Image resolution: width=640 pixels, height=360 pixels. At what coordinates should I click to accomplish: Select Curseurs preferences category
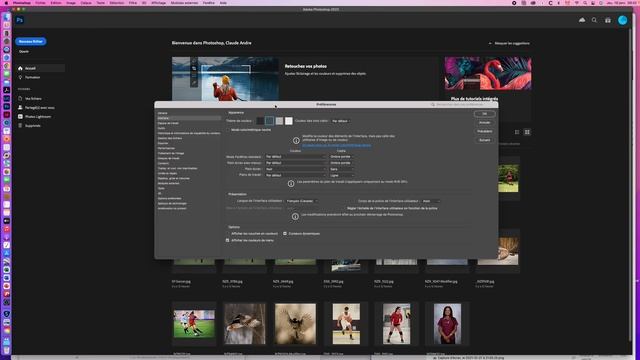tap(163, 163)
